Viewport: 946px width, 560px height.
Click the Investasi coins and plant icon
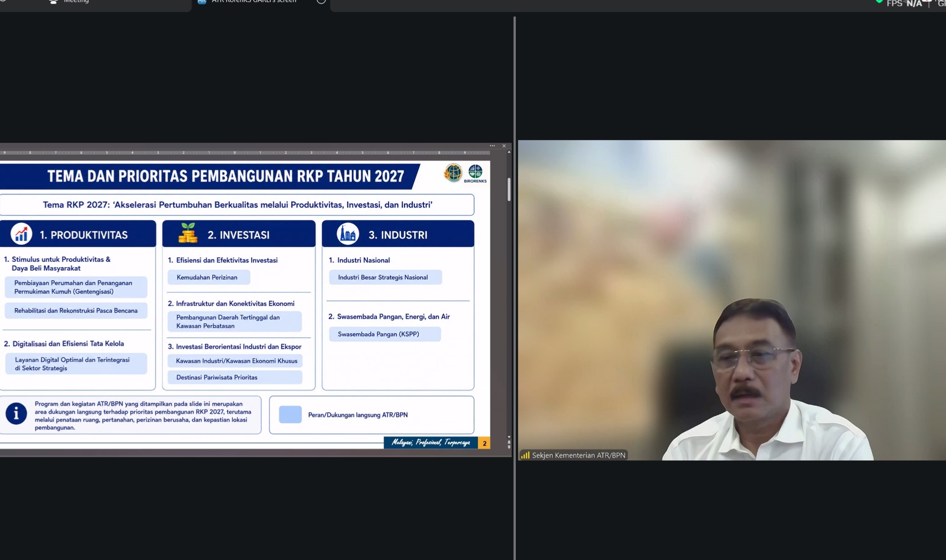click(188, 233)
